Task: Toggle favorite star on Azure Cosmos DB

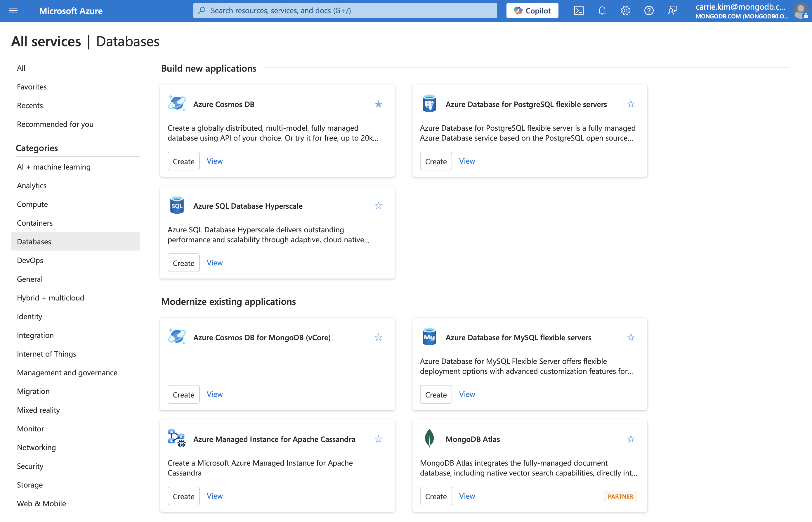Action: [x=378, y=104]
